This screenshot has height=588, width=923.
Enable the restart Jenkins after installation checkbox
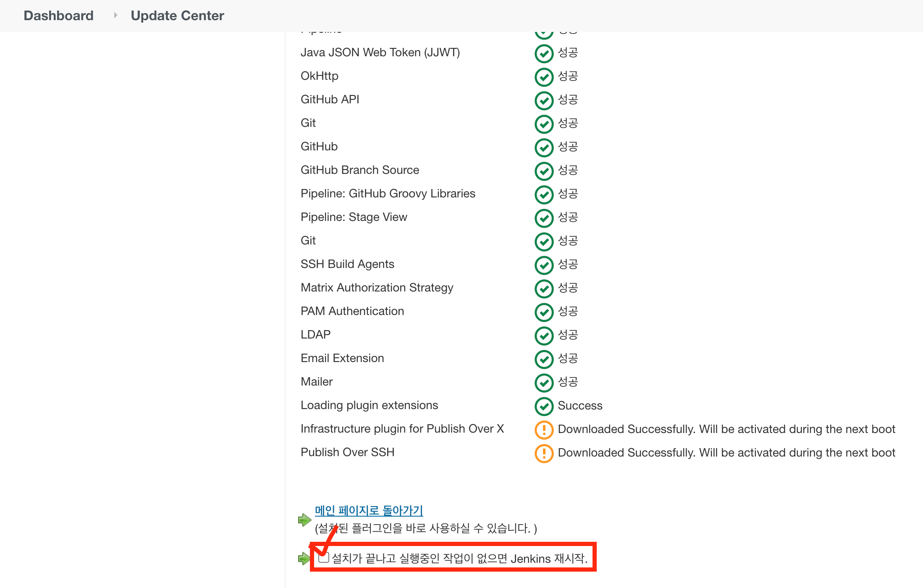(323, 558)
